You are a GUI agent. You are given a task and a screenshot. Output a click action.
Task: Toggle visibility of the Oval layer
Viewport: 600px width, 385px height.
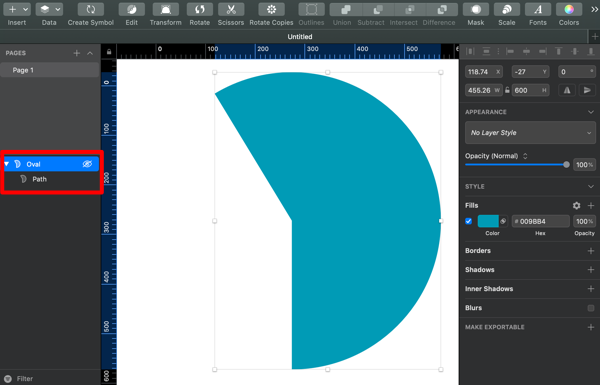[87, 164]
